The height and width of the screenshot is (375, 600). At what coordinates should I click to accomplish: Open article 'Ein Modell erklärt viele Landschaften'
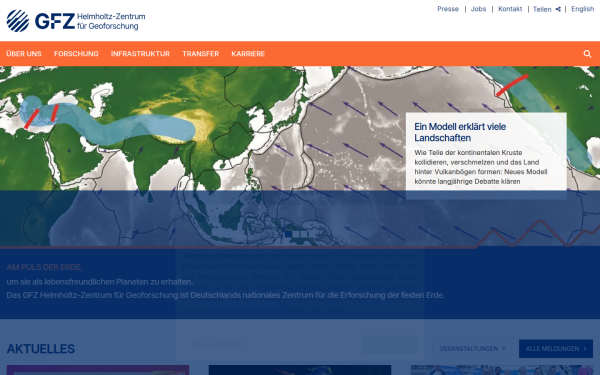click(460, 132)
